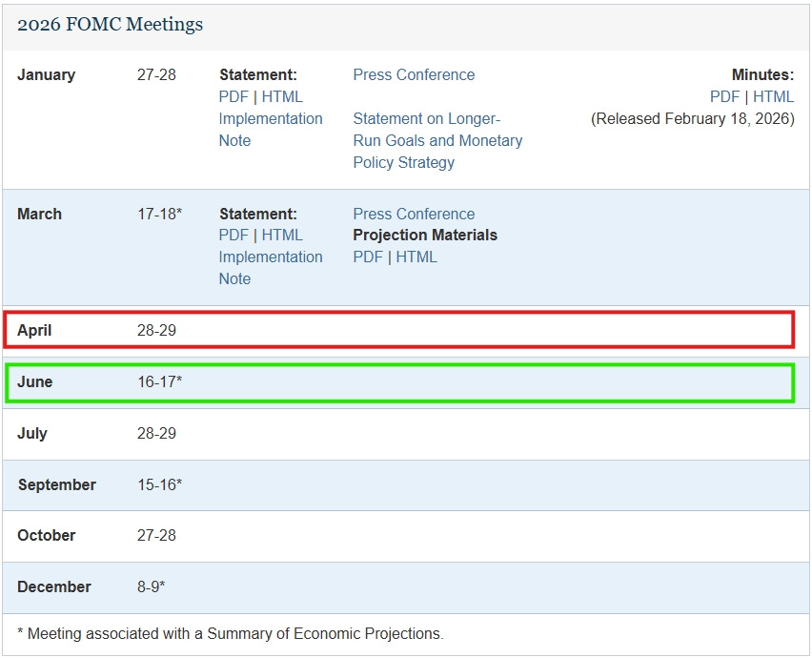Open January Statement HTML link
The height and width of the screenshot is (658, 812).
pos(282,97)
